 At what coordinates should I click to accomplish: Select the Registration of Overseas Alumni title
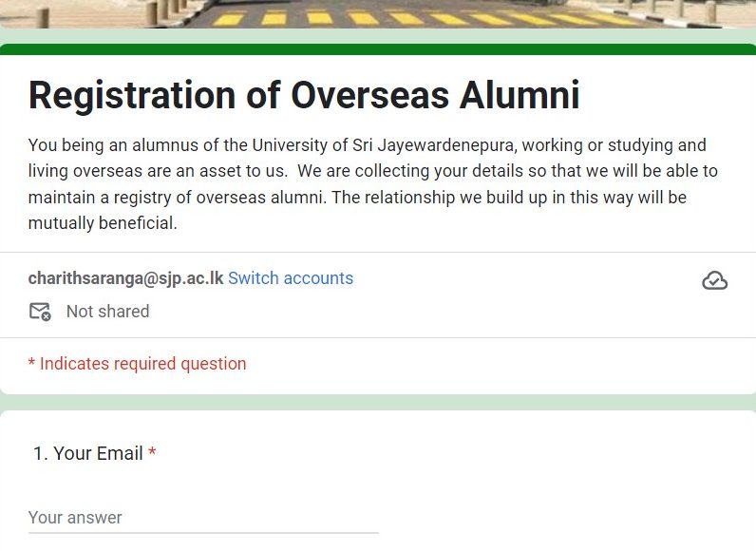(x=304, y=96)
